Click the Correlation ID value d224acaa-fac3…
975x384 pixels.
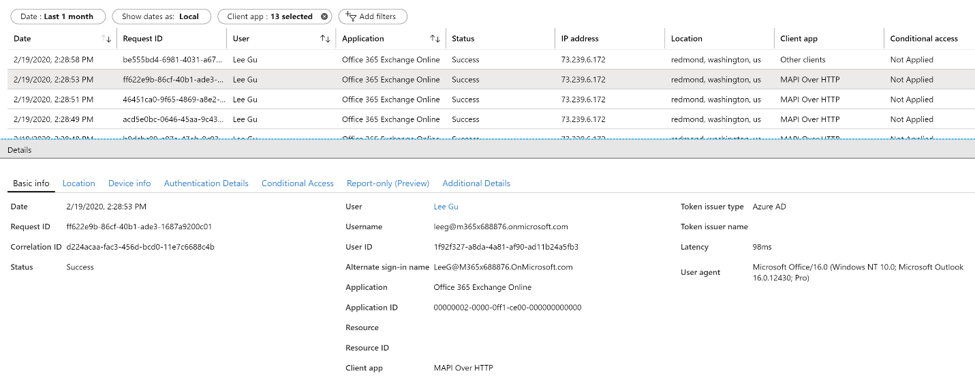(141, 247)
